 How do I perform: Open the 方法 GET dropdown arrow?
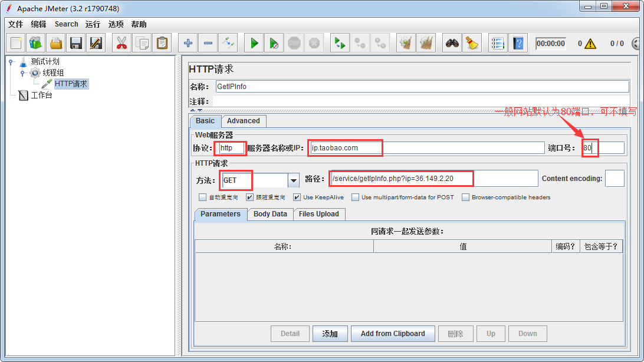point(293,180)
